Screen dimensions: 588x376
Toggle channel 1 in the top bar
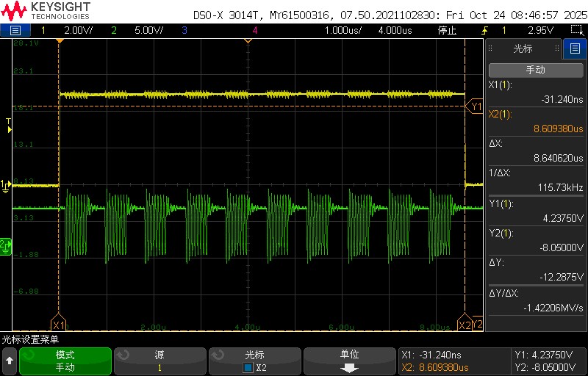click(x=43, y=30)
